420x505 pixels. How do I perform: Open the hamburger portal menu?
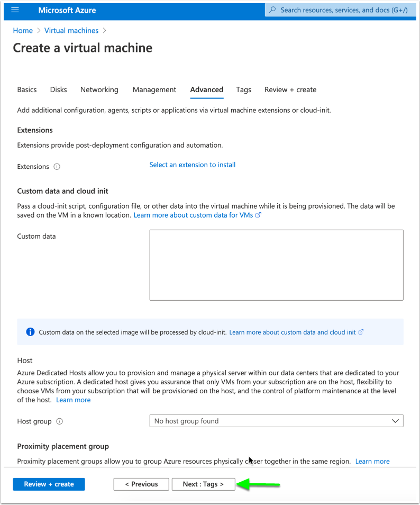pyautogui.click(x=15, y=10)
